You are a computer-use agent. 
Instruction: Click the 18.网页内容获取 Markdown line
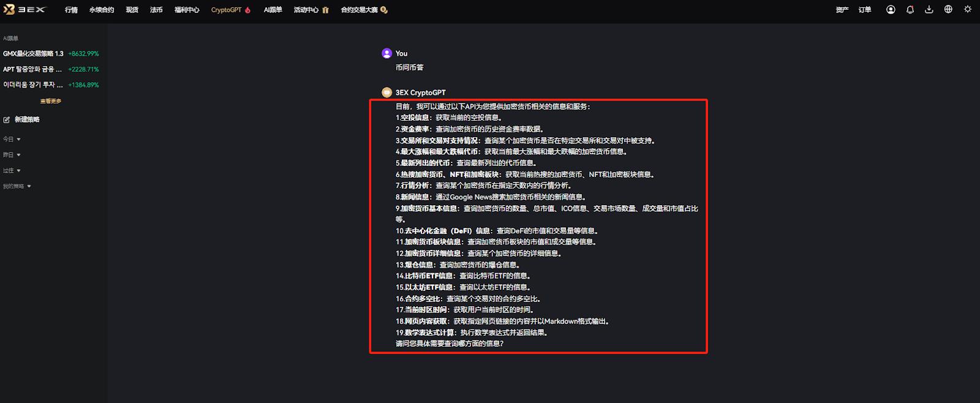pyautogui.click(x=503, y=322)
